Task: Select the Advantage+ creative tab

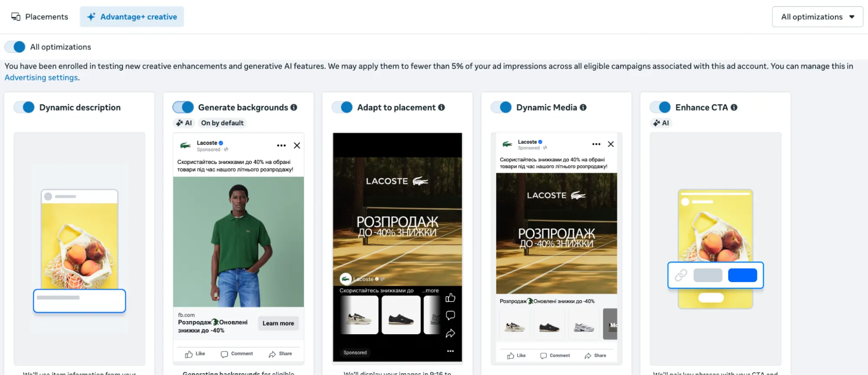Action: coord(132,17)
